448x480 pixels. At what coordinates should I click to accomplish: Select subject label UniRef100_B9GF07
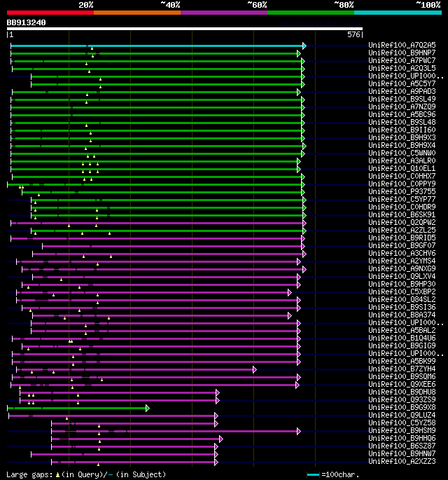402,245
